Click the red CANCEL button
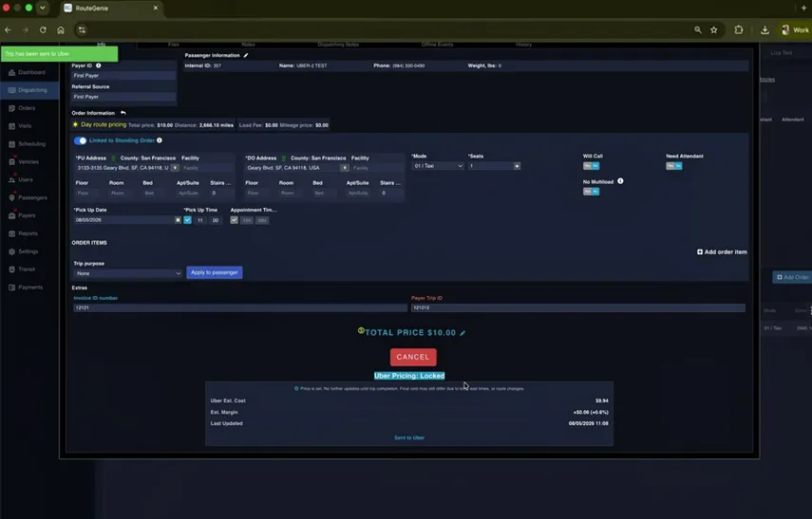Screen dimensions: 812x519 point(413,357)
